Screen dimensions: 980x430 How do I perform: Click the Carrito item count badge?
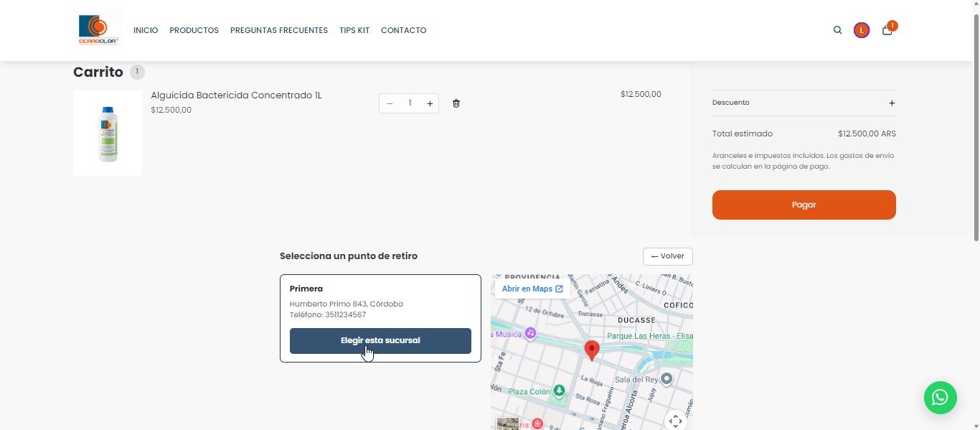point(137,72)
